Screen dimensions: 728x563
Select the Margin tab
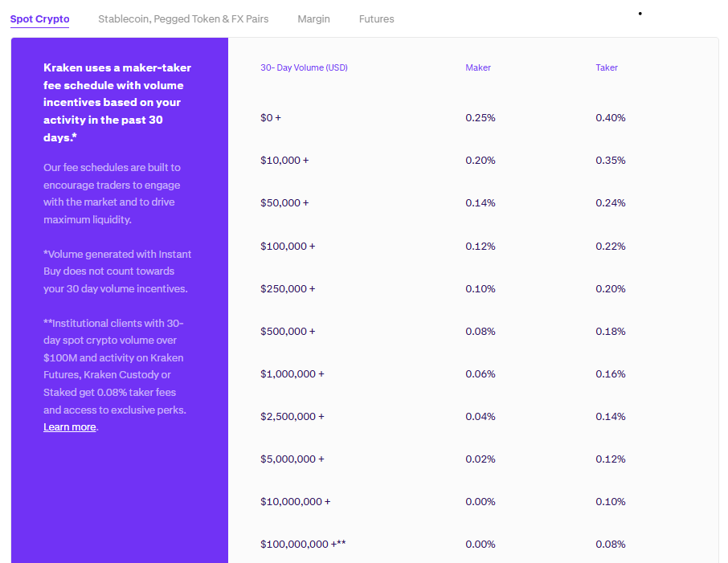pyautogui.click(x=313, y=18)
